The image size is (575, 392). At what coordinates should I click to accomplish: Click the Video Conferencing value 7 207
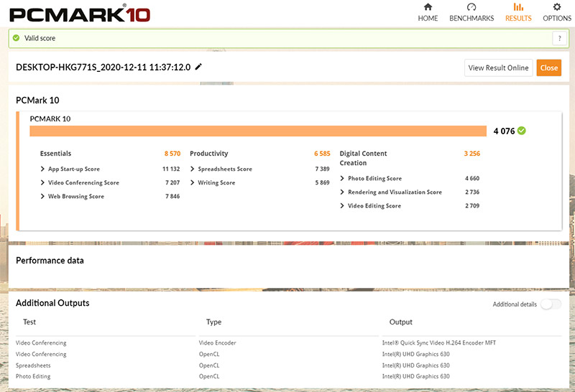pyautogui.click(x=172, y=182)
